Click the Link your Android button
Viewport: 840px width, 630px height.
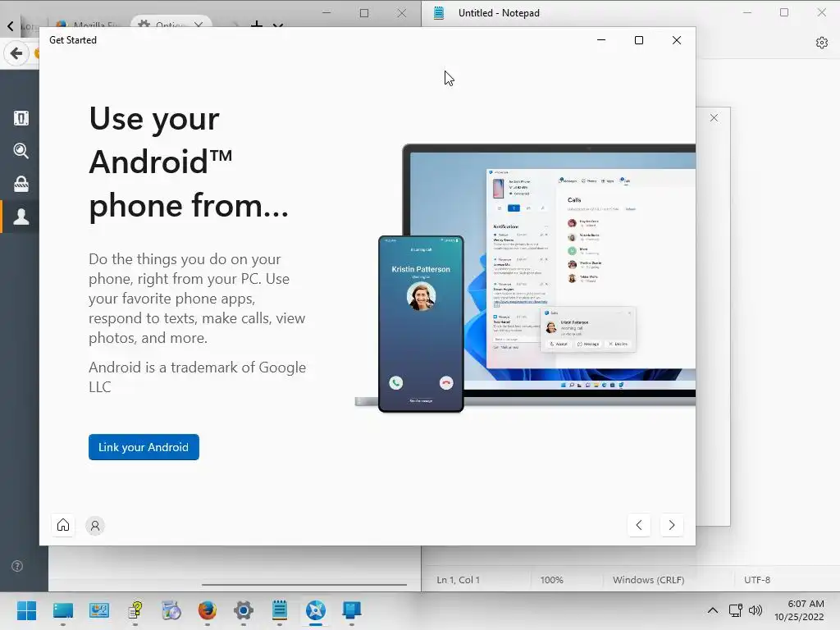pyautogui.click(x=144, y=447)
